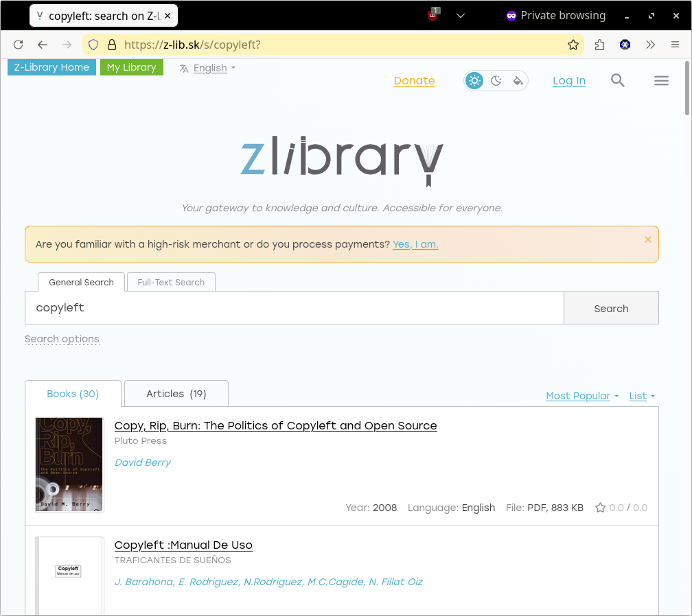Dismiss the orange banner with X icon
The height and width of the screenshot is (616, 692).
pyautogui.click(x=647, y=239)
